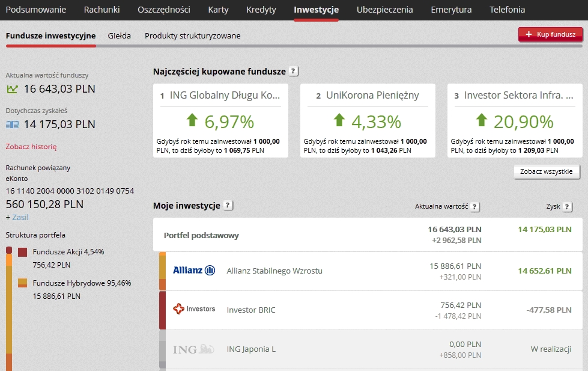
Task: Open the Zobacz historię link
Action: (31, 147)
